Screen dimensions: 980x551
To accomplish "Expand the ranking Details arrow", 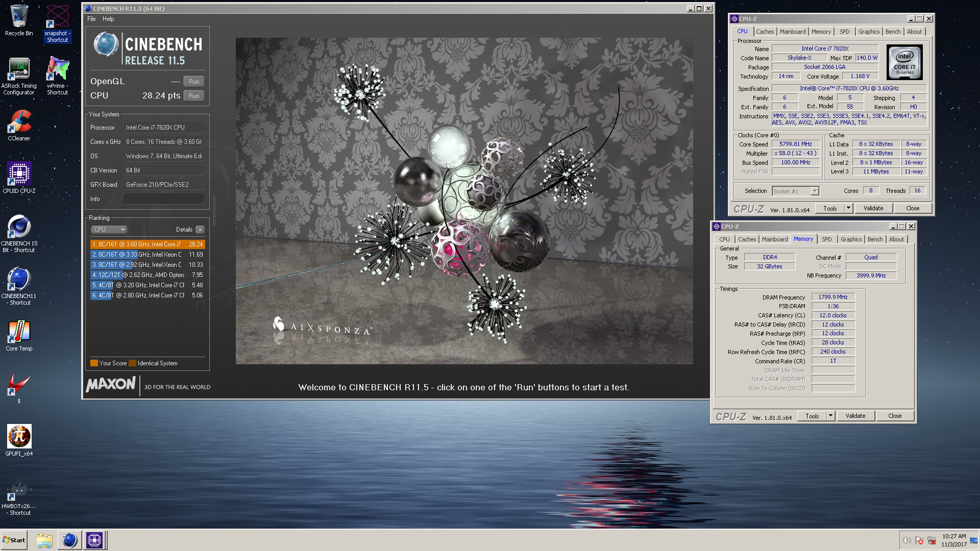I will (x=200, y=230).
